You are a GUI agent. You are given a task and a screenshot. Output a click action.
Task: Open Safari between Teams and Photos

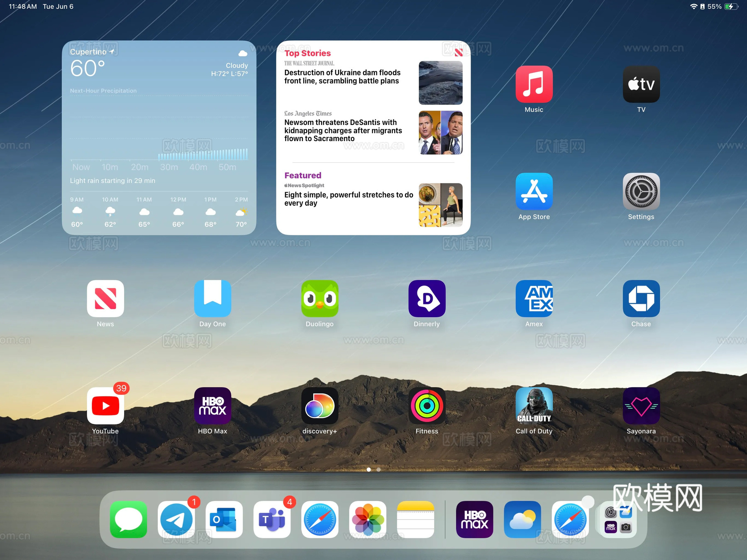(320, 519)
